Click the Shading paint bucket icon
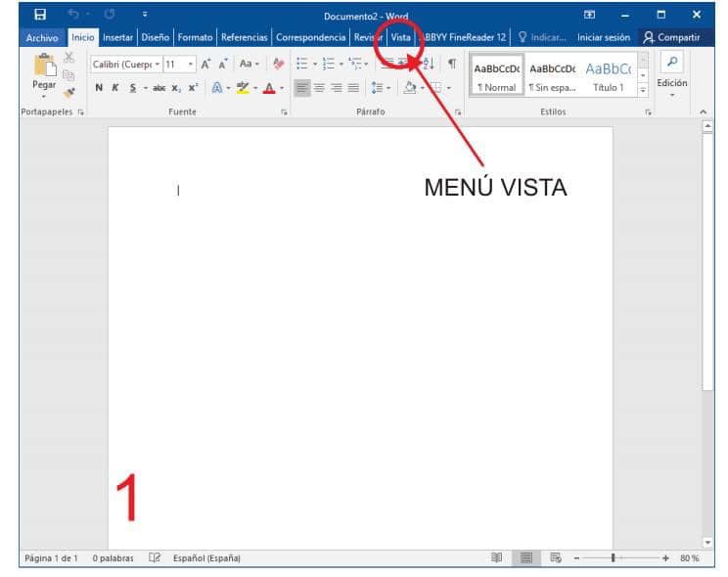The width and height of the screenshot is (728, 577). click(x=410, y=87)
